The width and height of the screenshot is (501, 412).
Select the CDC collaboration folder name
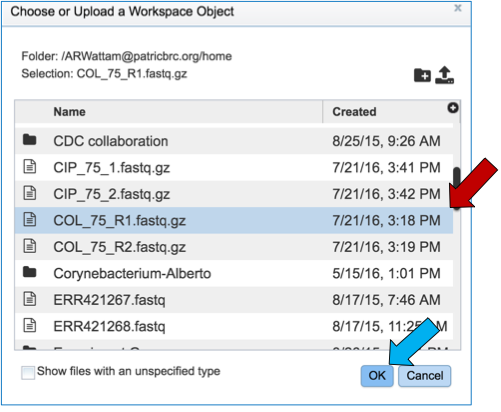point(111,141)
